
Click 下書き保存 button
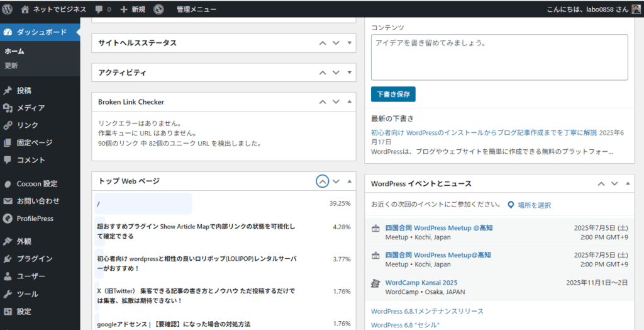[393, 94]
